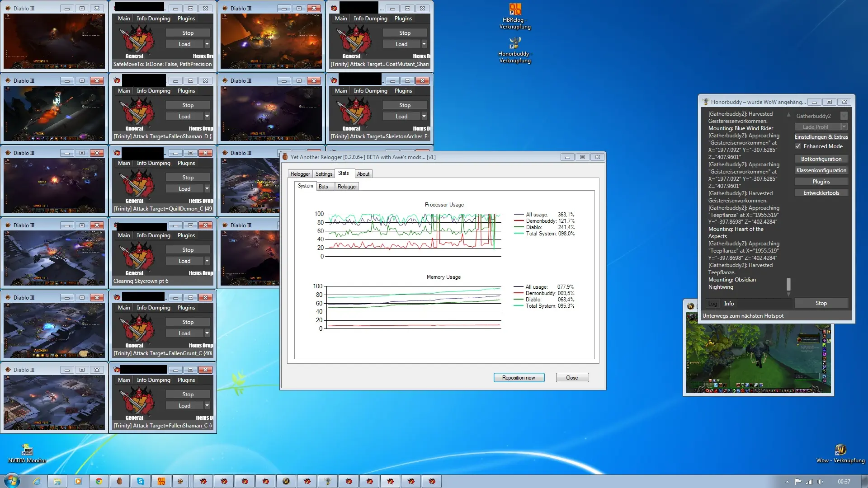Expand Load dropdown in FallenShaman_D Demonbuddy window
The width and height of the screenshot is (868, 488).
(207, 116)
